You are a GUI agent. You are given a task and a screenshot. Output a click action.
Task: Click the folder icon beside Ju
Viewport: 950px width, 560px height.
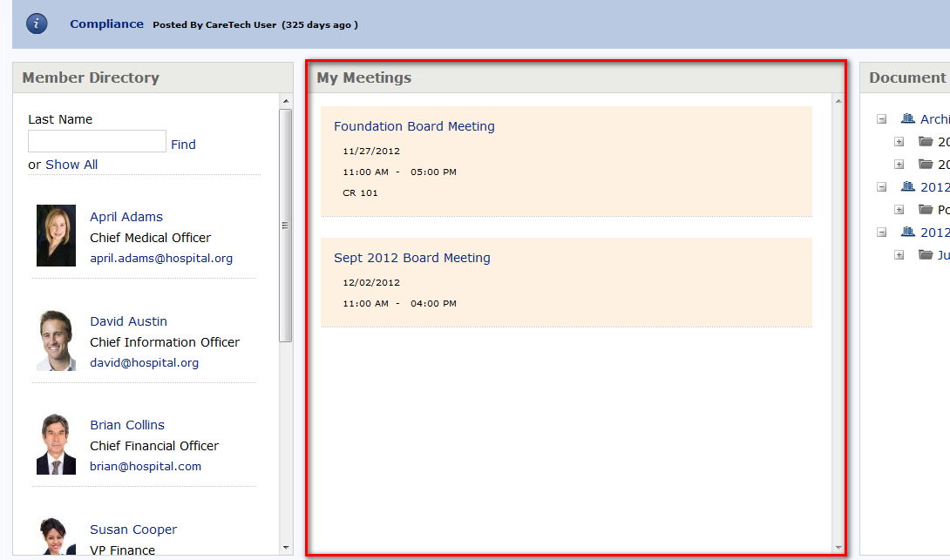[x=926, y=255]
